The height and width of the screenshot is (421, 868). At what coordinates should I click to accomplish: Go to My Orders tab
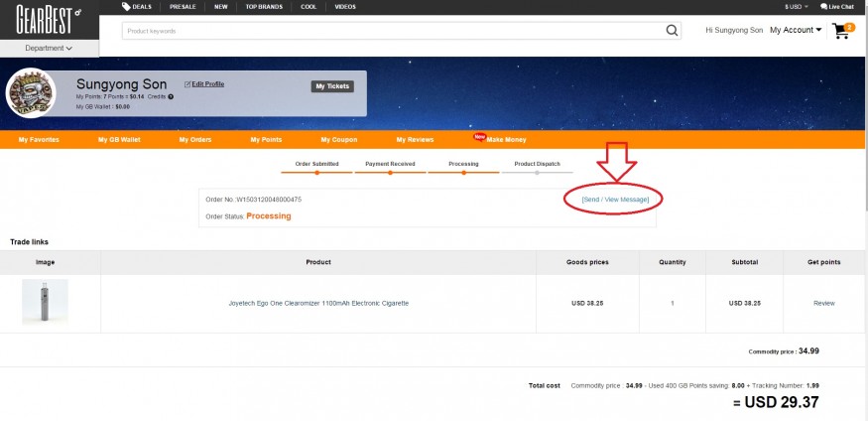pos(194,140)
